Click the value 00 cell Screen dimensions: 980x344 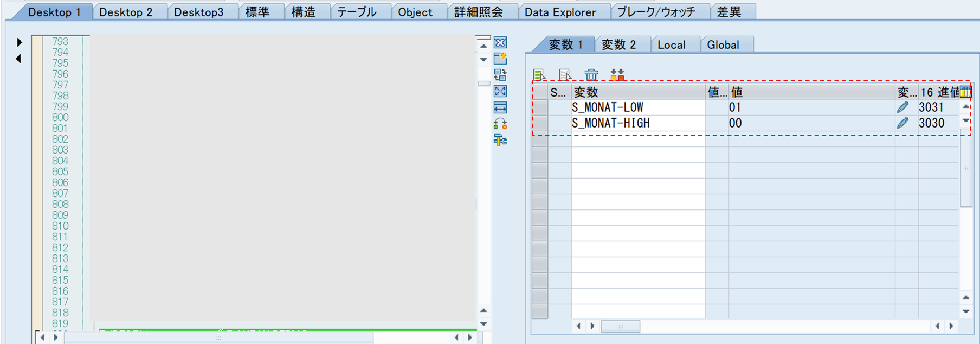coord(811,123)
